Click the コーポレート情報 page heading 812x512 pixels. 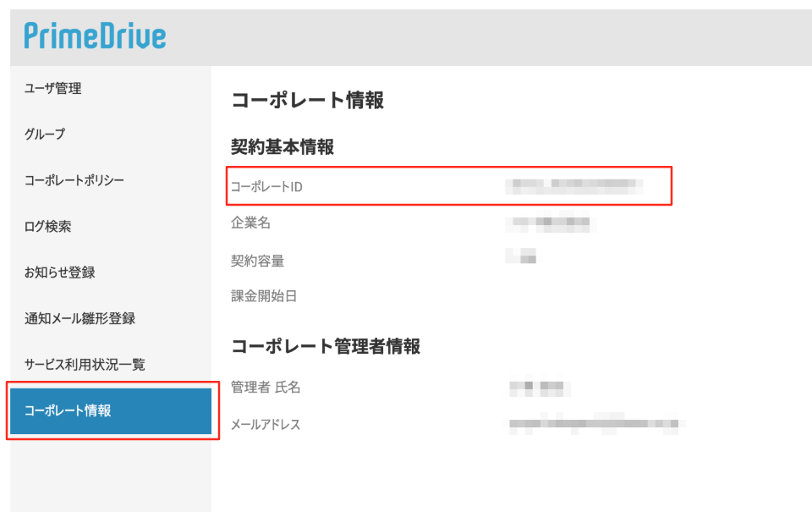click(x=308, y=100)
